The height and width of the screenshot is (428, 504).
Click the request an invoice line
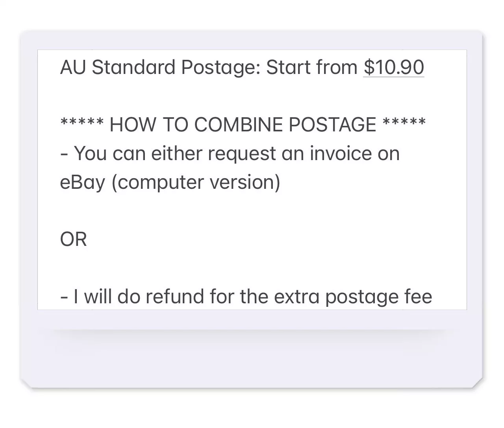point(230,153)
